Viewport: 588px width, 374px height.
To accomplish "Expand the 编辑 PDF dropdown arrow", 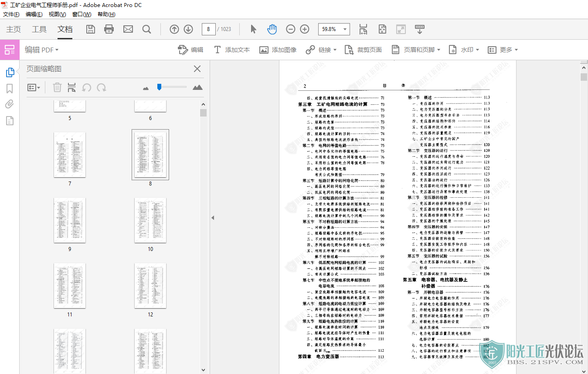I will [57, 50].
